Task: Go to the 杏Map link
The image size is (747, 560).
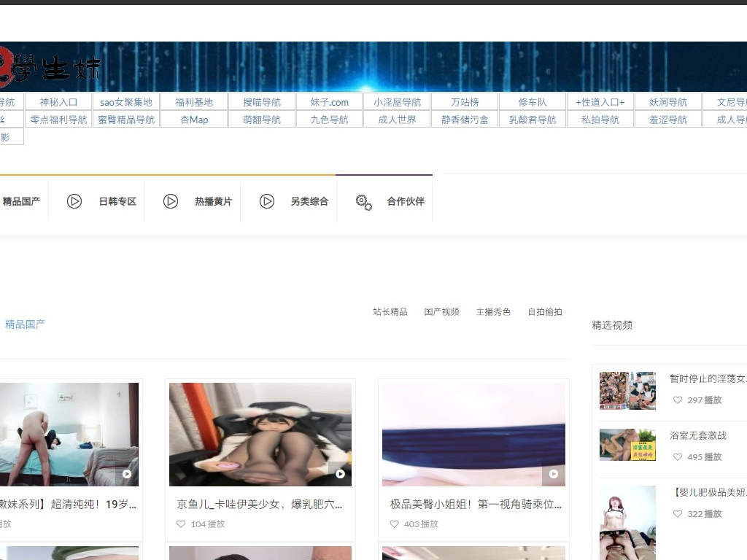Action: 194,120
